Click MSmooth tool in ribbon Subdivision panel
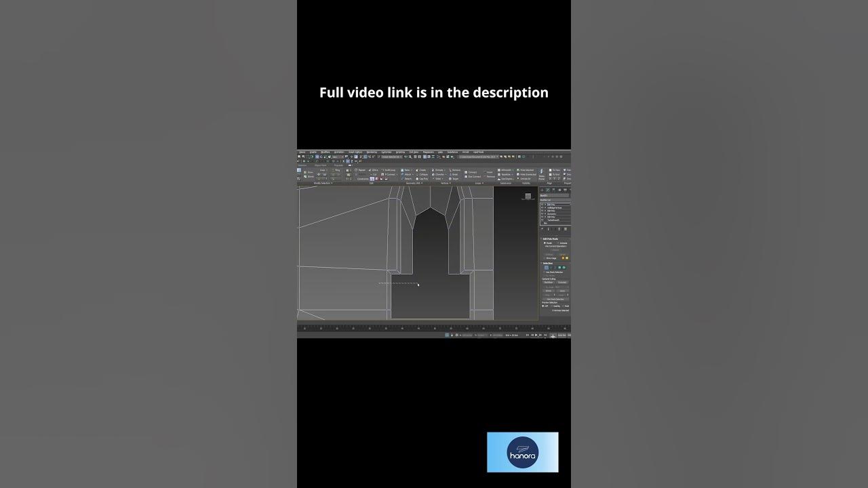The image size is (868, 488). pyautogui.click(x=505, y=170)
